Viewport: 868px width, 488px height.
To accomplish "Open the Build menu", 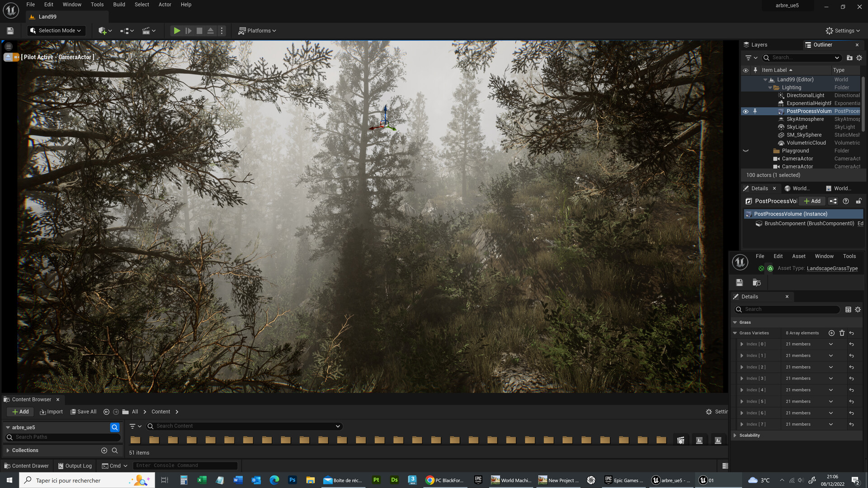I will pos(119,5).
